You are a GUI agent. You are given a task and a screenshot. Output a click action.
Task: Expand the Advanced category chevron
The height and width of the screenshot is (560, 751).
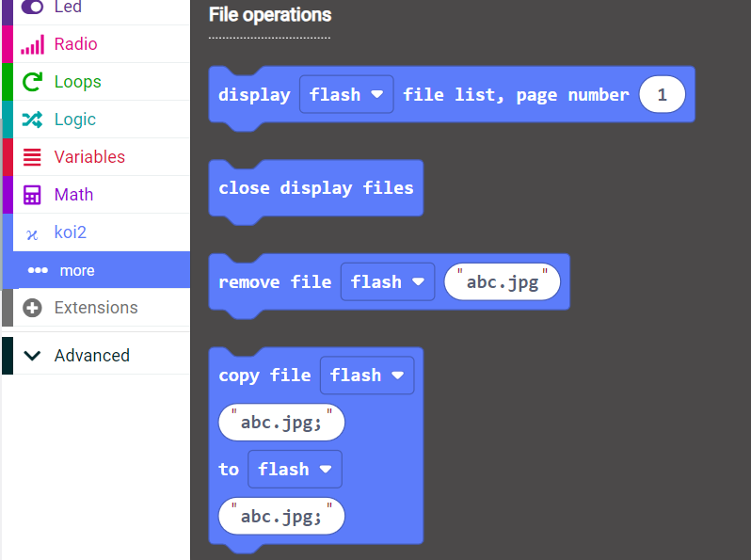(x=32, y=356)
